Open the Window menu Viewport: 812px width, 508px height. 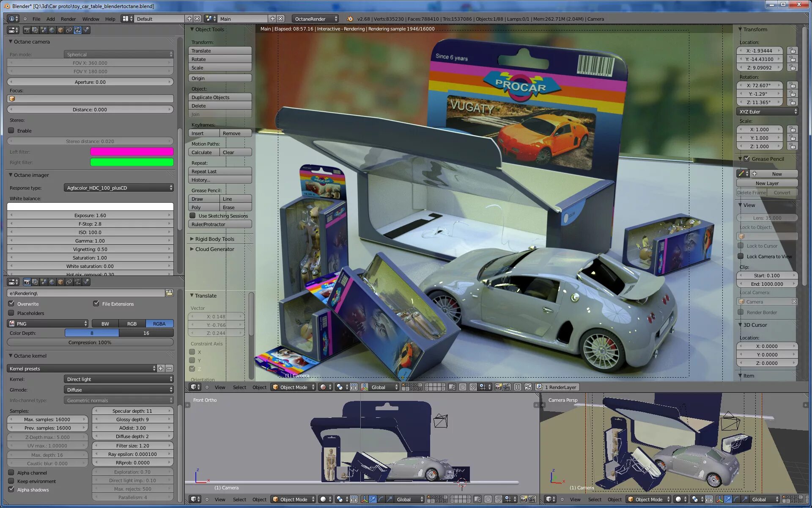point(91,19)
